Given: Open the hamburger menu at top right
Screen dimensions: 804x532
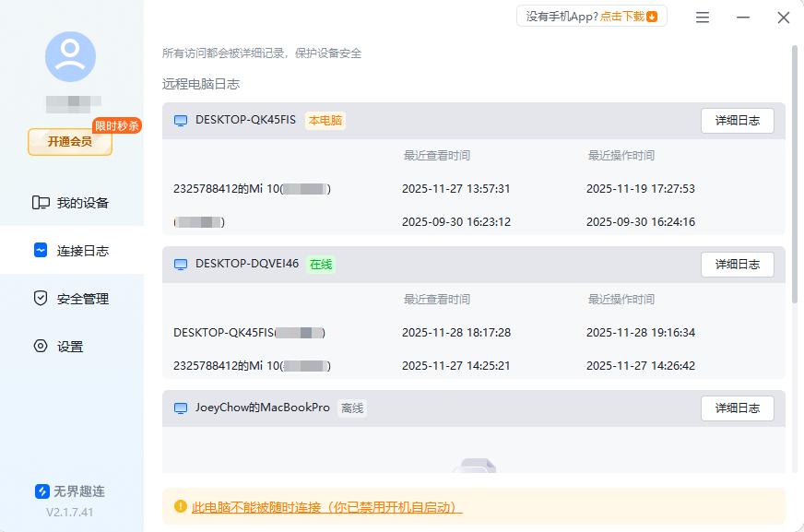Looking at the screenshot, I should (x=702, y=17).
